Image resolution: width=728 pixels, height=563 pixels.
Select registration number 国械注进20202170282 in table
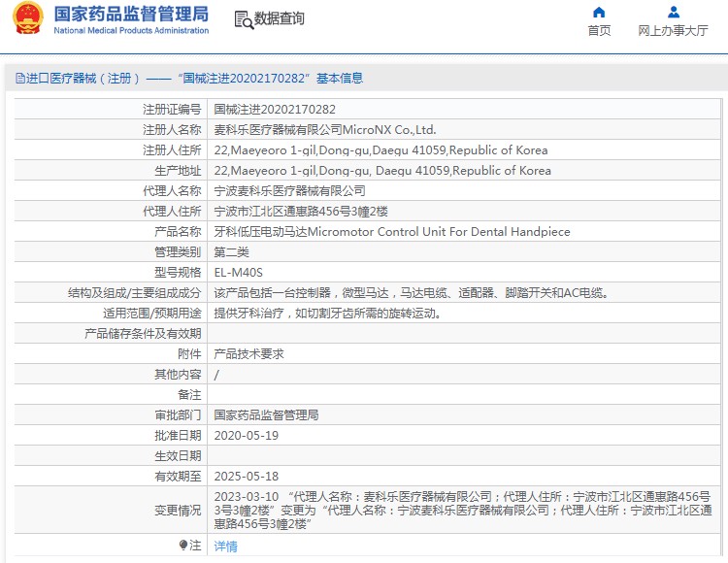click(275, 110)
